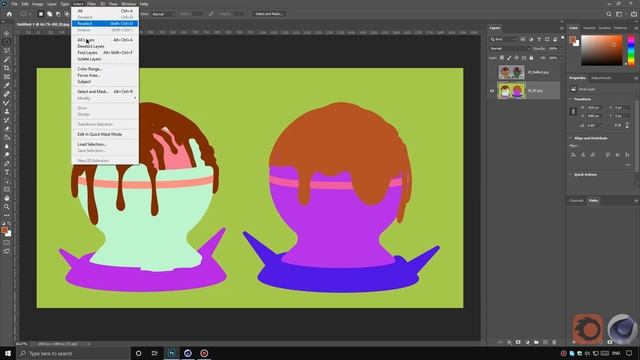Image resolution: width=640 pixels, height=360 pixels.
Task: Collapse the Align and Distribute section
Action: [x=571, y=138]
